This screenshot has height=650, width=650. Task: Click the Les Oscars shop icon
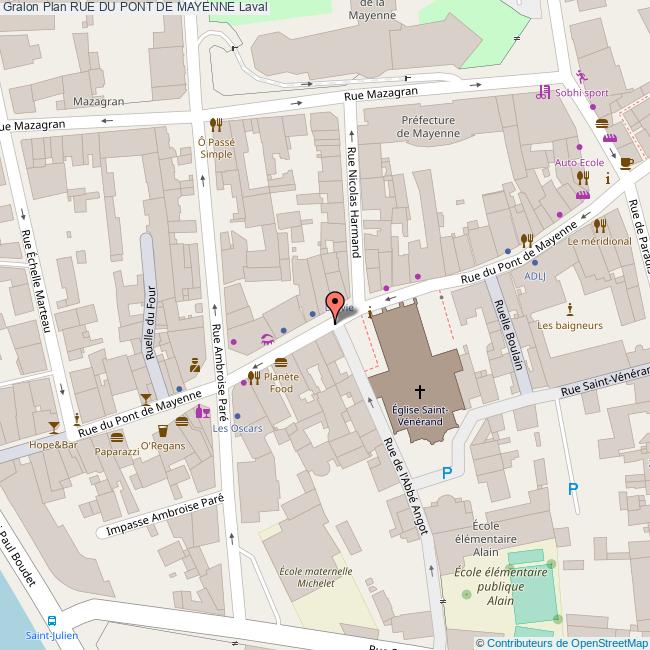point(206,411)
